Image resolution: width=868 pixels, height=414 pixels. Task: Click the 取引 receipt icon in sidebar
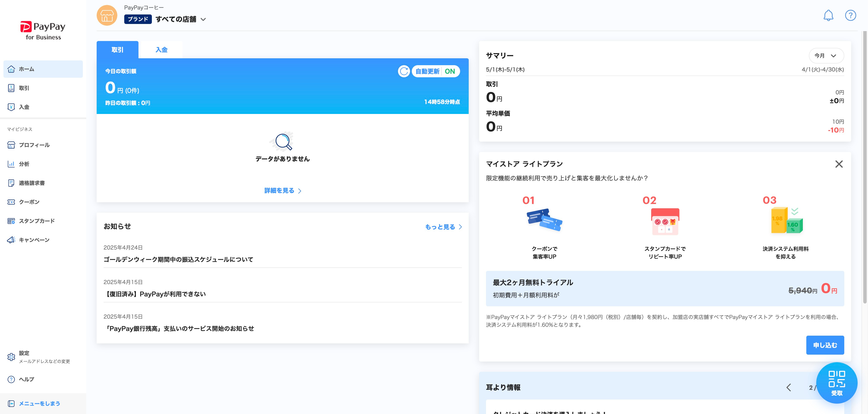click(x=11, y=88)
